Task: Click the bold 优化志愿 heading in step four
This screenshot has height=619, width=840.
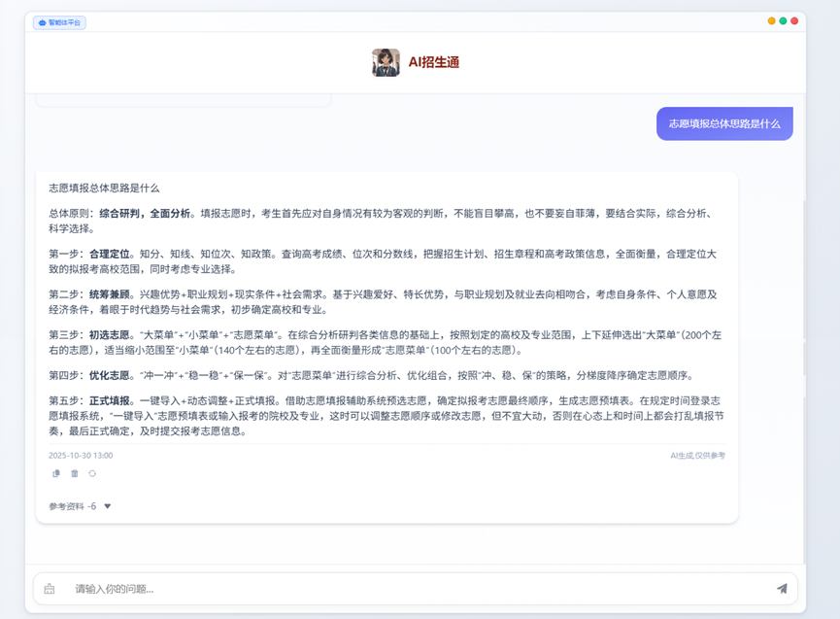Action: [x=110, y=375]
